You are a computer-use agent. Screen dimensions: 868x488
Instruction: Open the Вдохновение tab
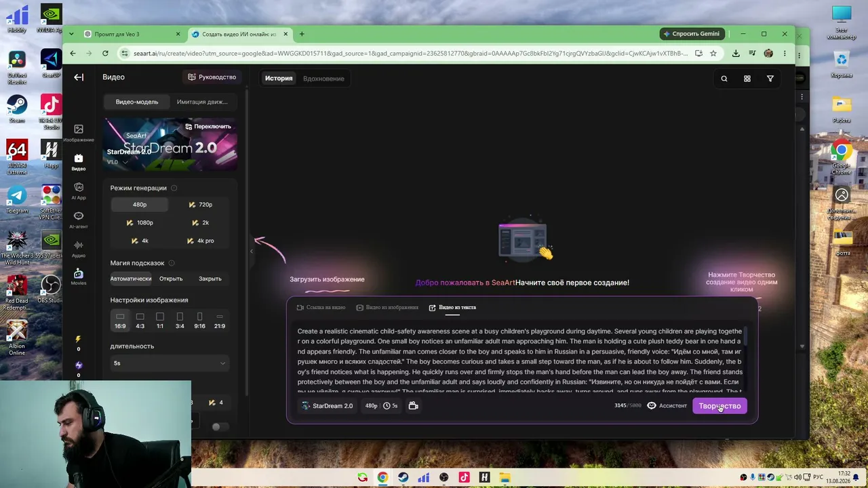323,79
